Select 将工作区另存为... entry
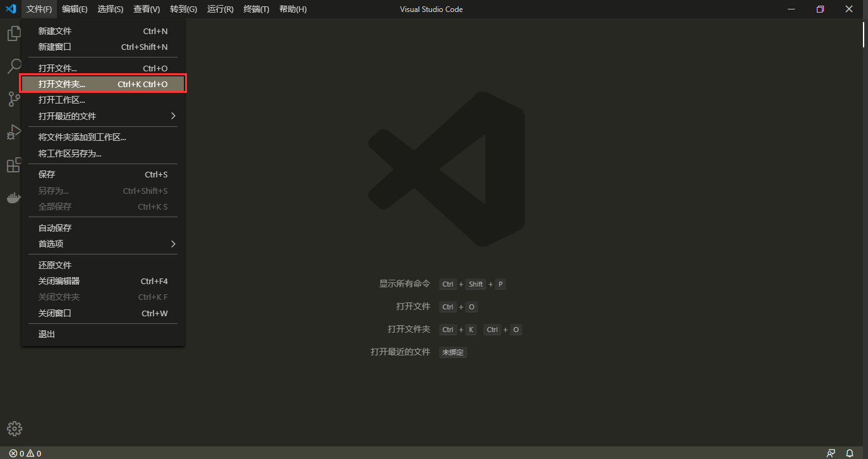This screenshot has width=868, height=459. 103,153
